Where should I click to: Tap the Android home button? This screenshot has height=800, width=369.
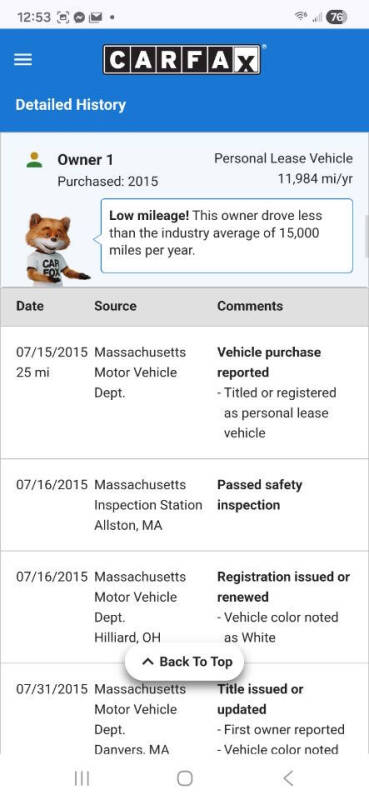click(184, 778)
